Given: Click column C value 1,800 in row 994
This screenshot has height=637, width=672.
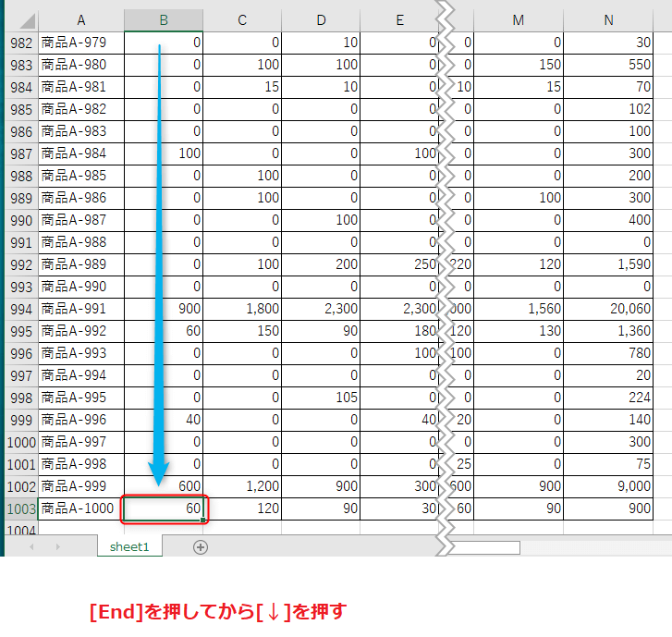Looking at the screenshot, I should (x=242, y=309).
